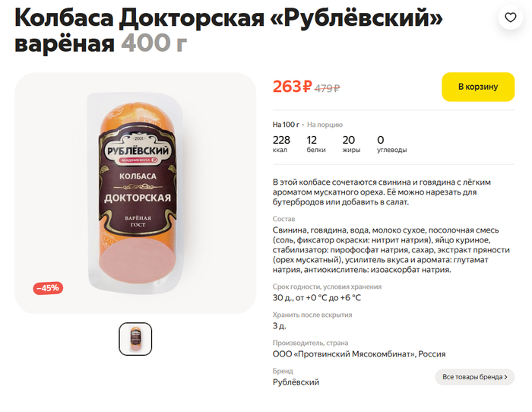Click the 12 белки protein value
This screenshot has width=532, height=412.
tap(312, 140)
